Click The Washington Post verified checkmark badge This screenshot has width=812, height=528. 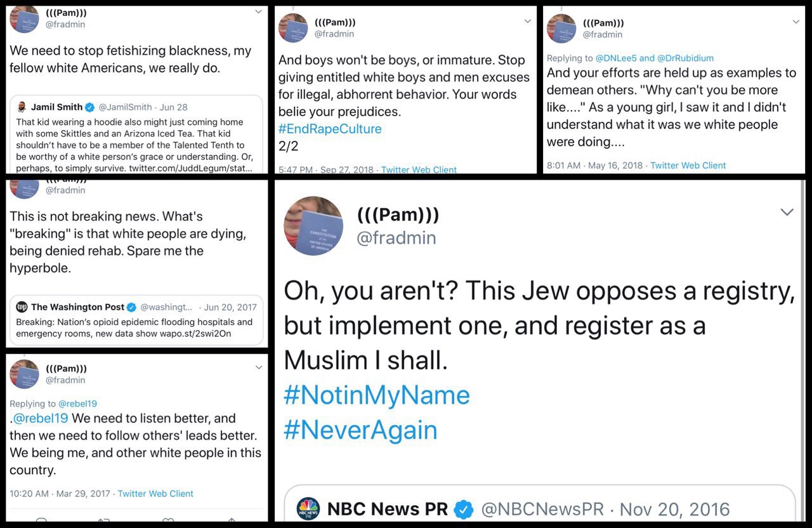tap(132, 307)
